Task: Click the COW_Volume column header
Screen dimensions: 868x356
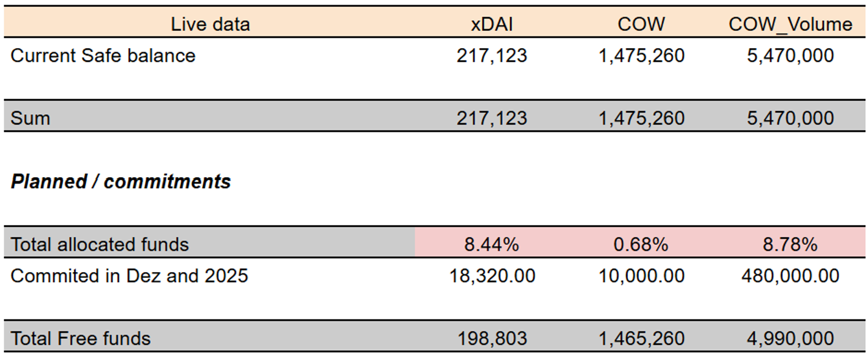Action: [790, 24]
